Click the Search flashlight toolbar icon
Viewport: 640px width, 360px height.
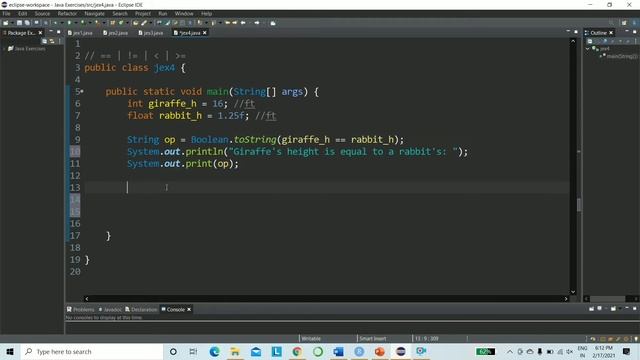[x=144, y=23]
